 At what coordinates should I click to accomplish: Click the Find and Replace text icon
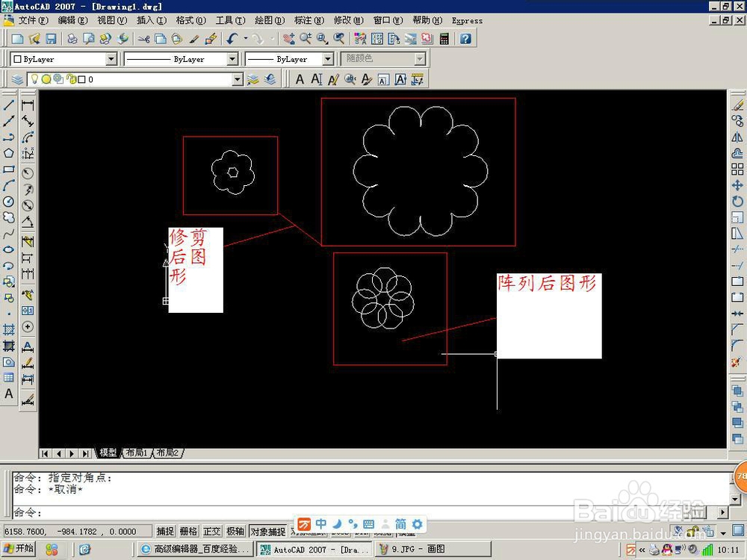[350, 80]
